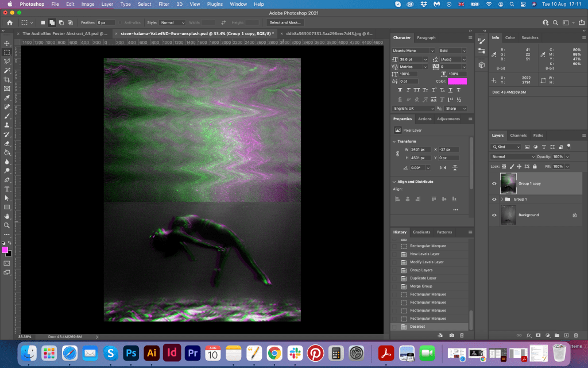Choose the Hand tool
Image resolution: width=588 pixels, height=368 pixels.
point(7,216)
